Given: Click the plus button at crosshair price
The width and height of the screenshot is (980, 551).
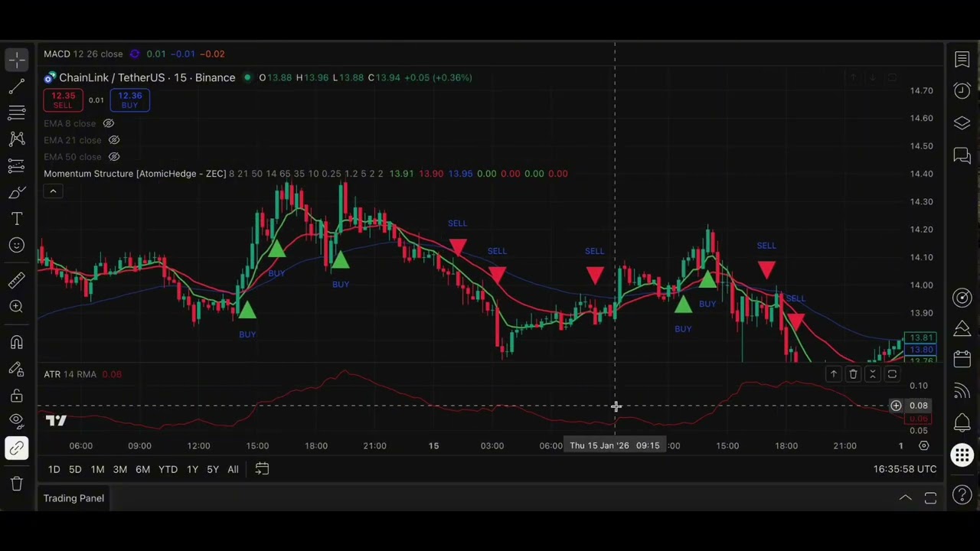Looking at the screenshot, I should [896, 406].
